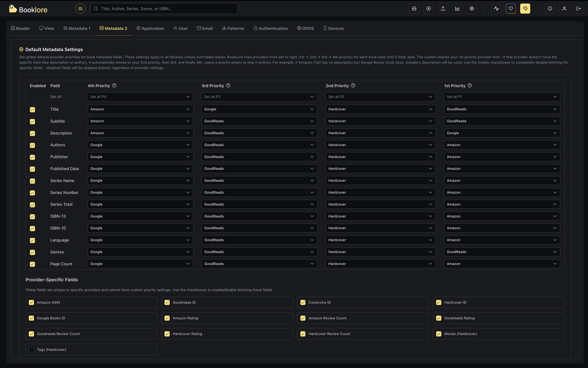588x368 pixels.
Task: Open the Set all P1 dropdown
Action: 502,96
